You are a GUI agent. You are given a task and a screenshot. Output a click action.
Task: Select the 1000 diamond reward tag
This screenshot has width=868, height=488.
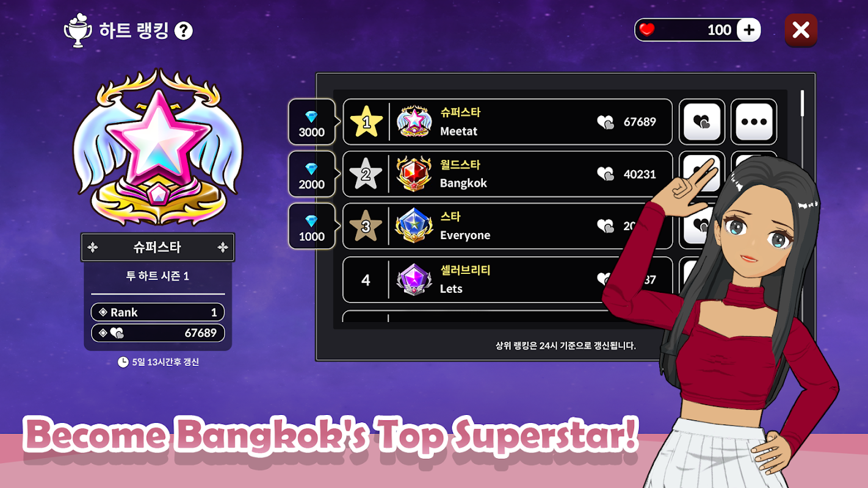coord(312,226)
